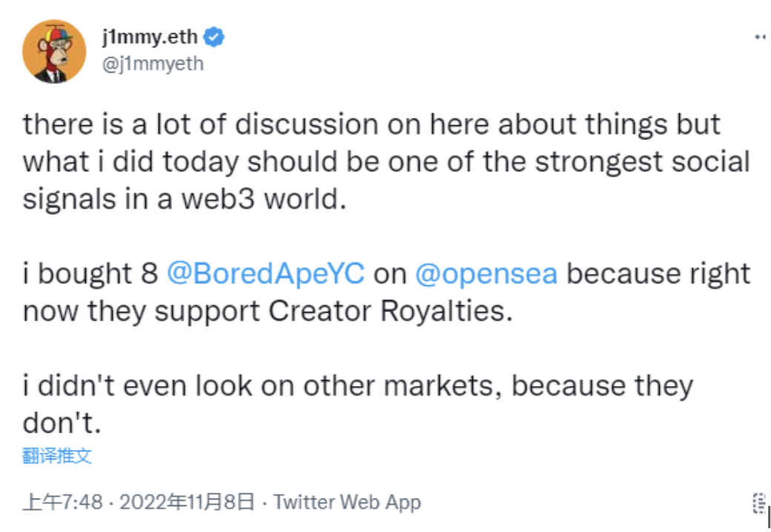
Task: Open the Twitter Web App source link
Action: coord(347,502)
